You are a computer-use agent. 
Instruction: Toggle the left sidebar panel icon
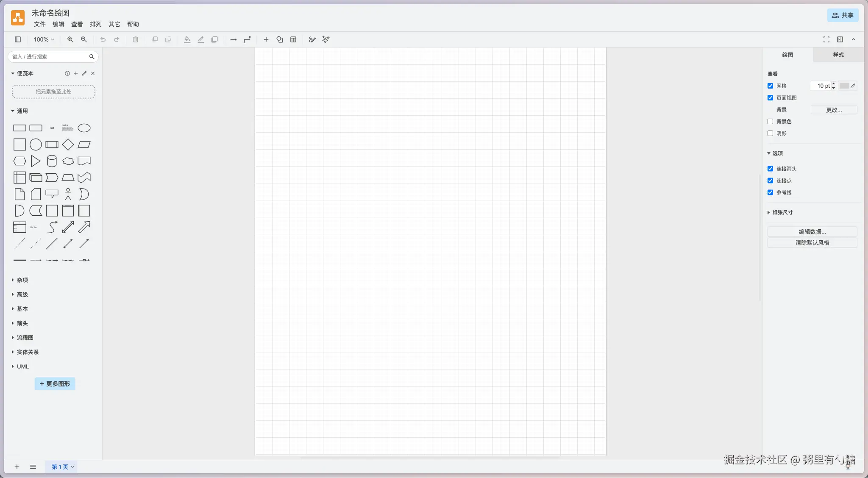tap(18, 39)
